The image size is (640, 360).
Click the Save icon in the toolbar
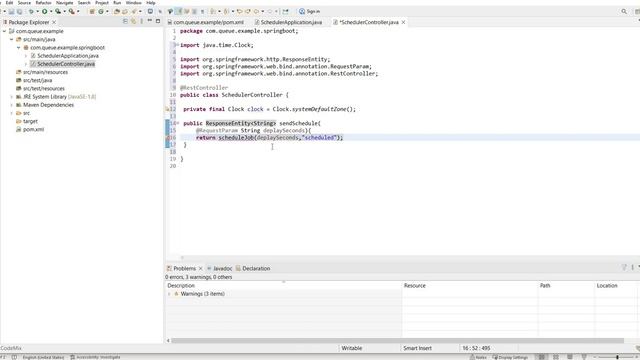11,11
